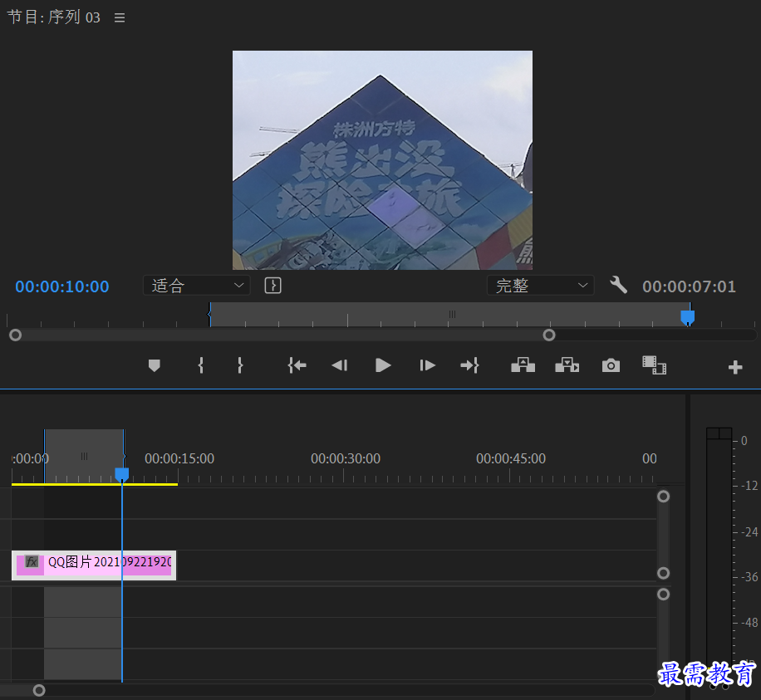The image size is (761, 700).
Task: Click the audio meter -12 dB label
Action: (x=749, y=486)
